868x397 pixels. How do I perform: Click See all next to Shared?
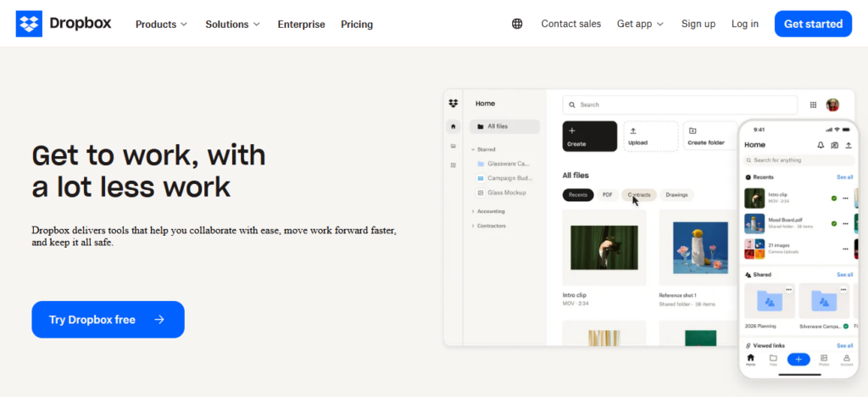tap(845, 275)
